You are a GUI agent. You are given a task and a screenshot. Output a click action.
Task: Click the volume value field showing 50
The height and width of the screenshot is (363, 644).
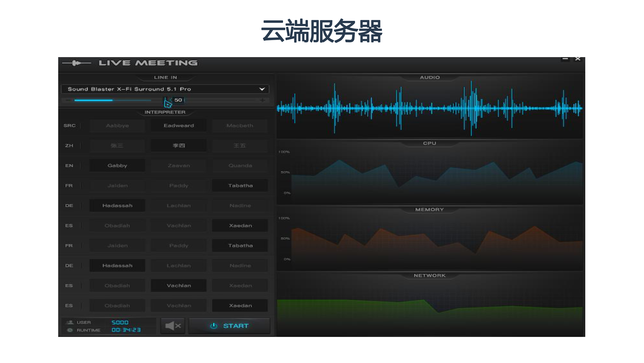(x=178, y=100)
